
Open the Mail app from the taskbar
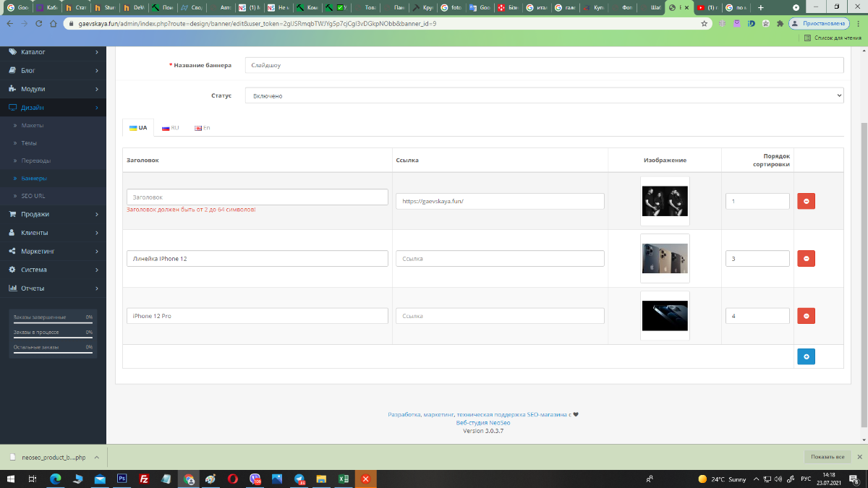(100, 479)
